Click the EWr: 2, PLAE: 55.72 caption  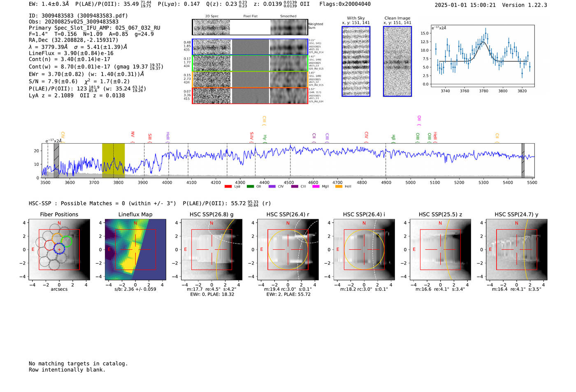[x=288, y=294]
